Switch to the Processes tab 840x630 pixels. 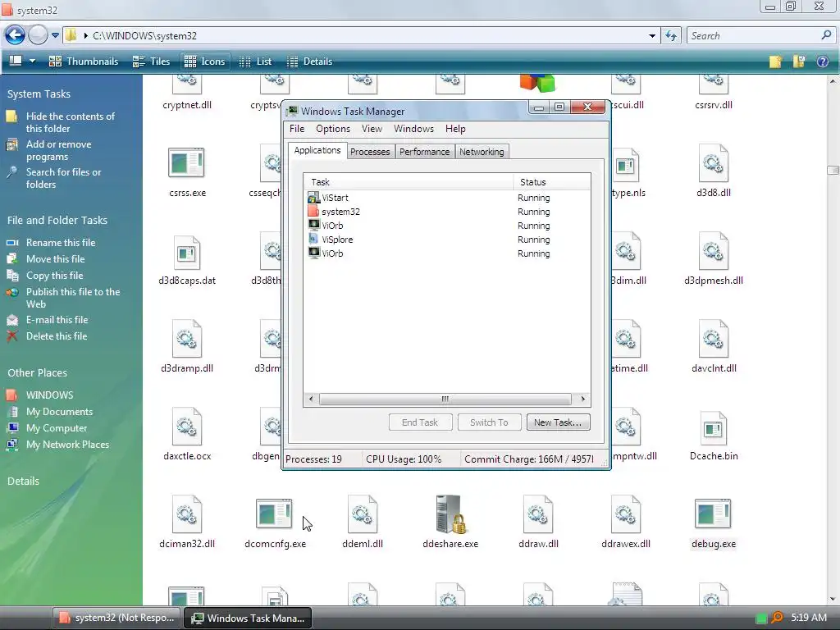tap(370, 152)
